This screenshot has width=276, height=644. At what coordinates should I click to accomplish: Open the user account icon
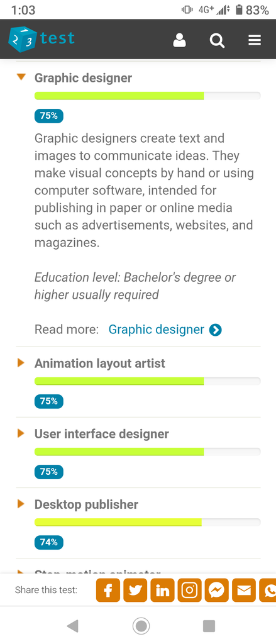point(179,40)
